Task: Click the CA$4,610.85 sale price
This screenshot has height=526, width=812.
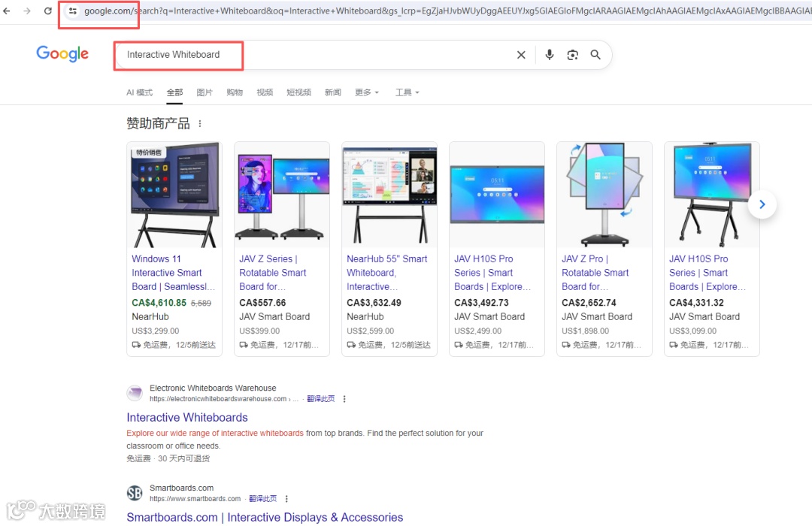Action: 159,302
